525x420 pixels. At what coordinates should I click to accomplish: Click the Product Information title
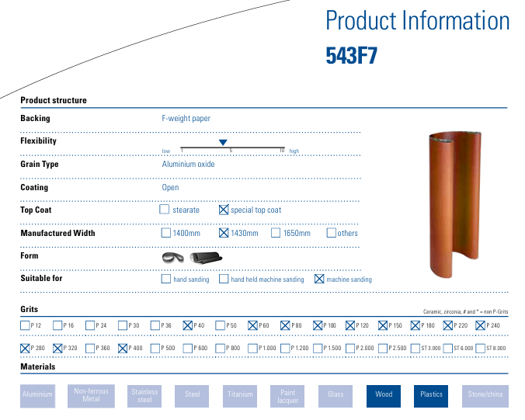[418, 20]
